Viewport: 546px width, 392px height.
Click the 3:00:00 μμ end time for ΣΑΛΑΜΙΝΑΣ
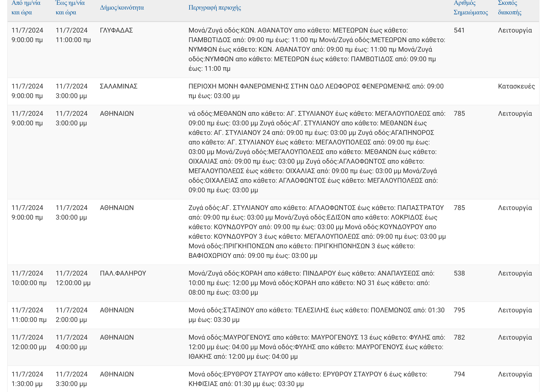pos(71,91)
